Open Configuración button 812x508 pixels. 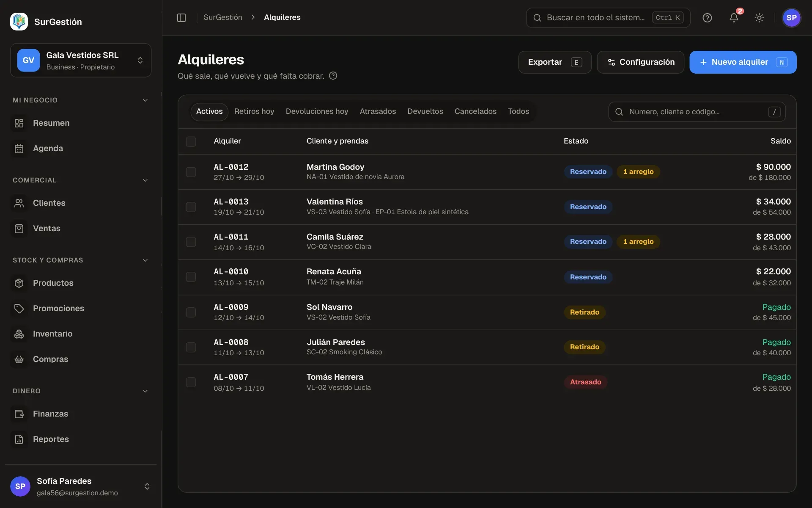click(x=640, y=62)
